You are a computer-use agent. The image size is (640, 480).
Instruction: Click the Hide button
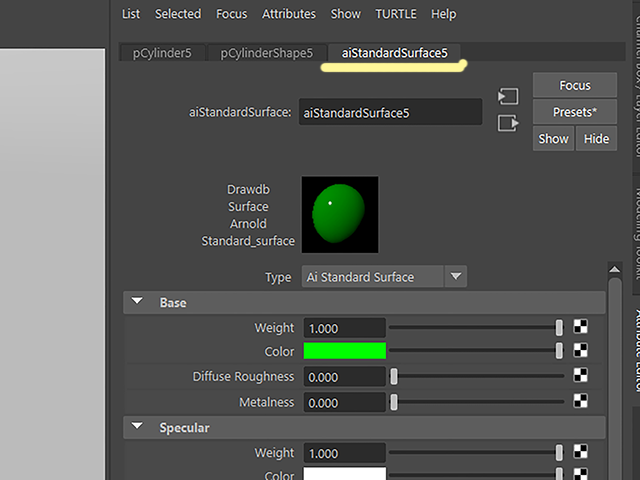596,139
